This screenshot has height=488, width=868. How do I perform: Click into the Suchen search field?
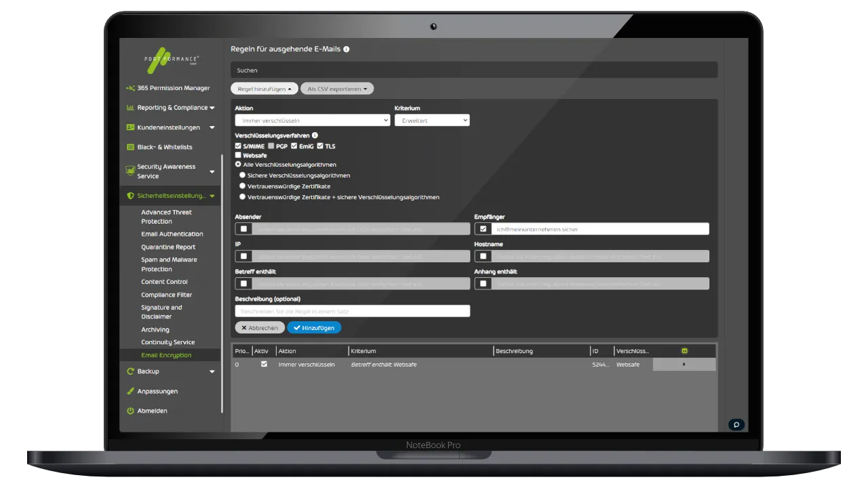[x=474, y=70]
